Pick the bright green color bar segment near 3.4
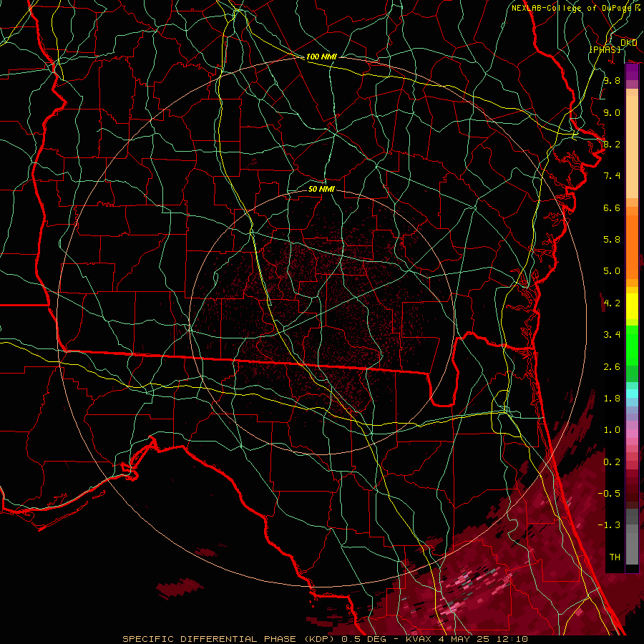Viewport: 644px width, 644px height. click(x=632, y=346)
